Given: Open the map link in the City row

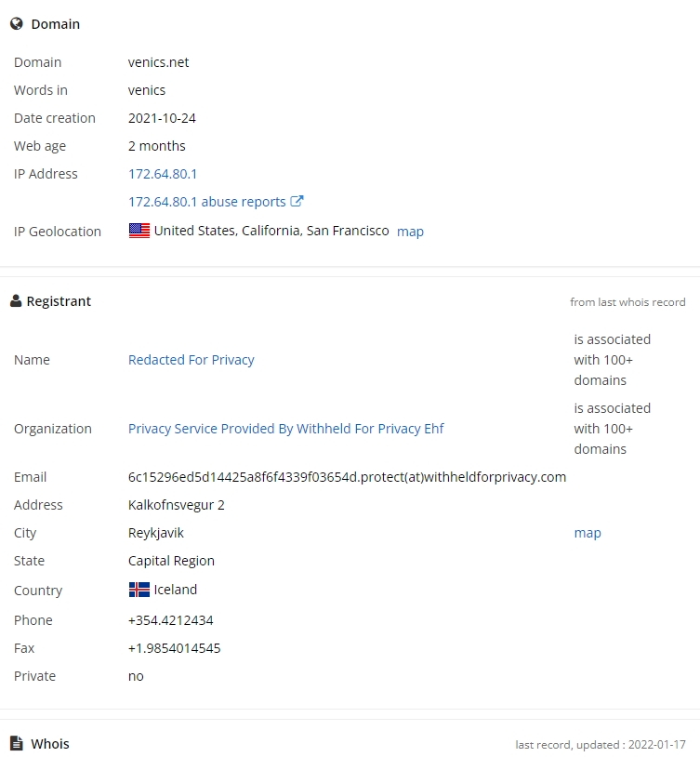Looking at the screenshot, I should pos(588,533).
